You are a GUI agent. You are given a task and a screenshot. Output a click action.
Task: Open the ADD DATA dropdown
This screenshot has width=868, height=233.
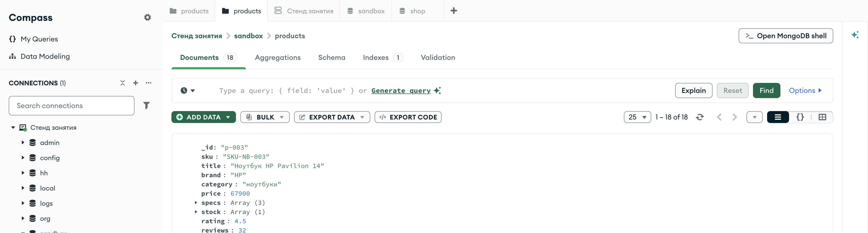pyautogui.click(x=203, y=117)
